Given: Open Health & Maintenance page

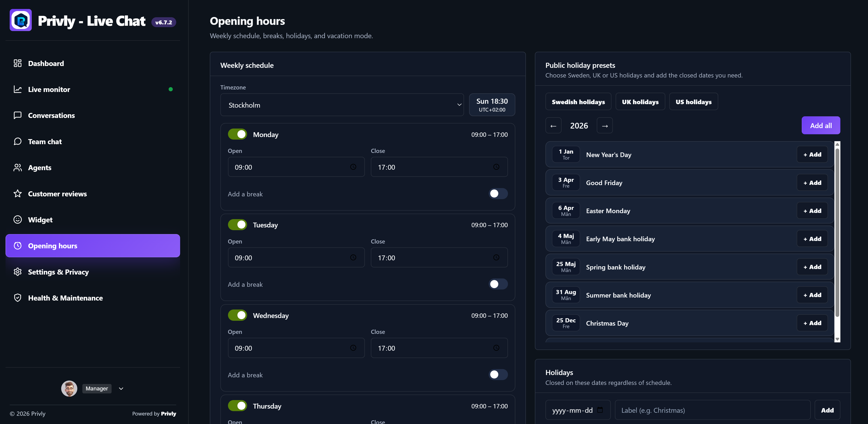Looking at the screenshot, I should [93, 298].
